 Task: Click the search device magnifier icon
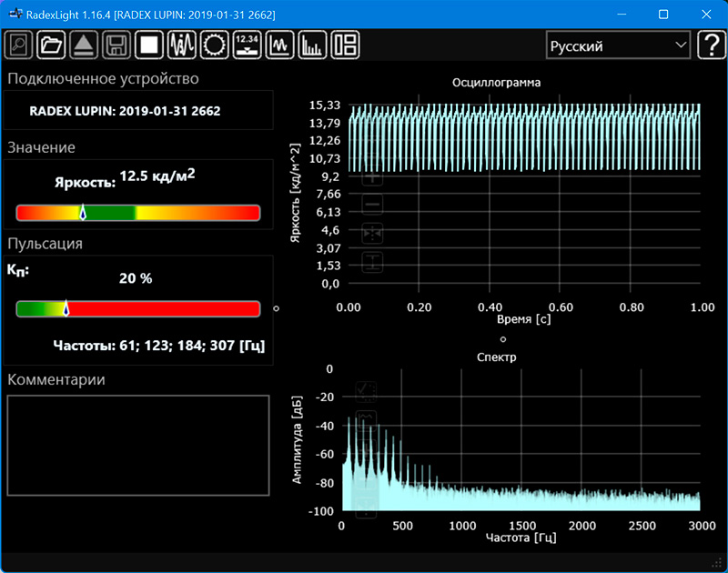19,45
